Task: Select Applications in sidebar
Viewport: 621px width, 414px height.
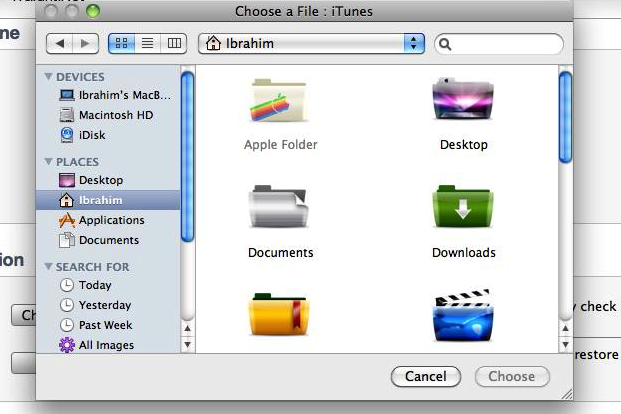Action: pyautogui.click(x=108, y=220)
